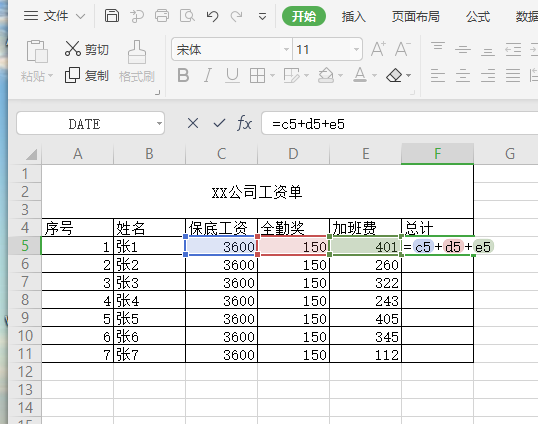The image size is (538, 424).
Task: Open the font size box 11
Action: click(327, 49)
